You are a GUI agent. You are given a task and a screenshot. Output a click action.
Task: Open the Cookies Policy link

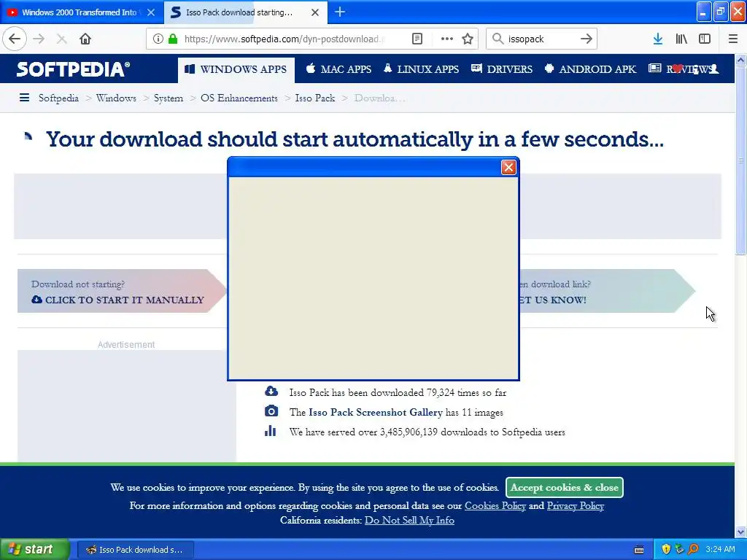pyautogui.click(x=495, y=506)
